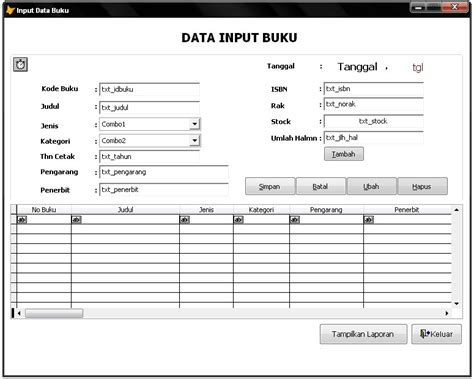
Task: Focus the txt_isbn ISBN field
Action: click(x=374, y=89)
